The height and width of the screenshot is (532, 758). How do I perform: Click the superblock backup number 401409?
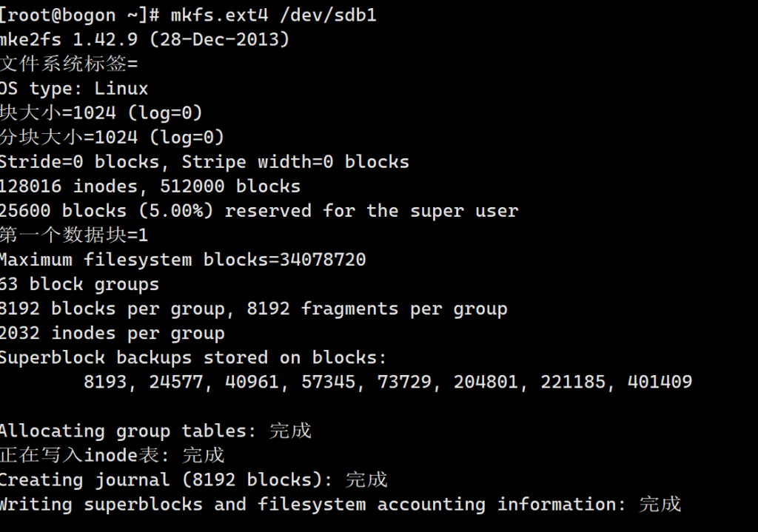pyautogui.click(x=660, y=382)
